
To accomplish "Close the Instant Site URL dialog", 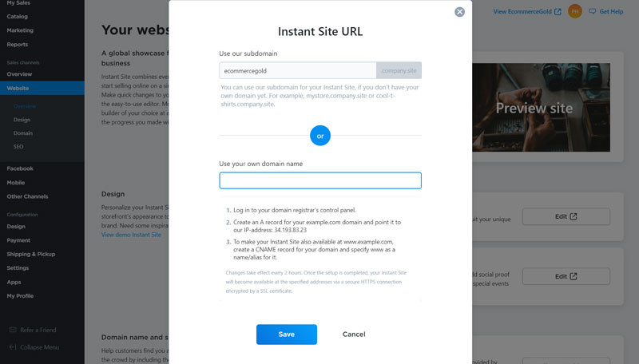I will pyautogui.click(x=459, y=12).
